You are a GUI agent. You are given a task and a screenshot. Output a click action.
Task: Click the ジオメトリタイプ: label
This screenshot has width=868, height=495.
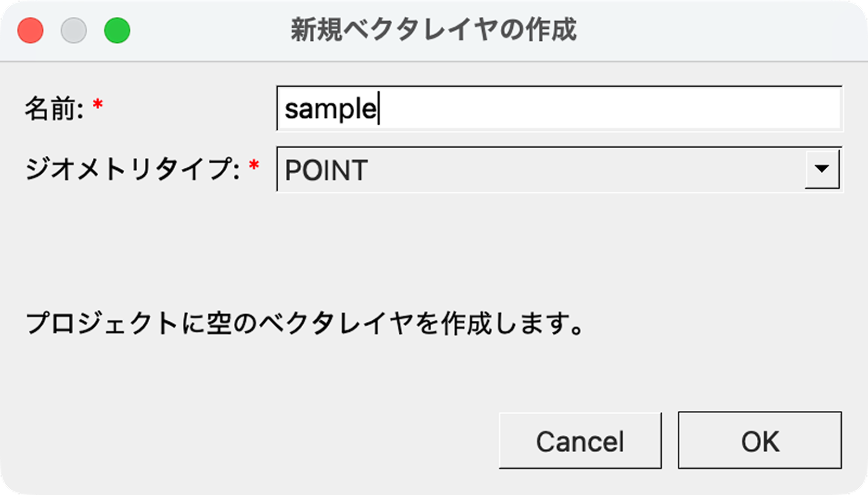132,169
